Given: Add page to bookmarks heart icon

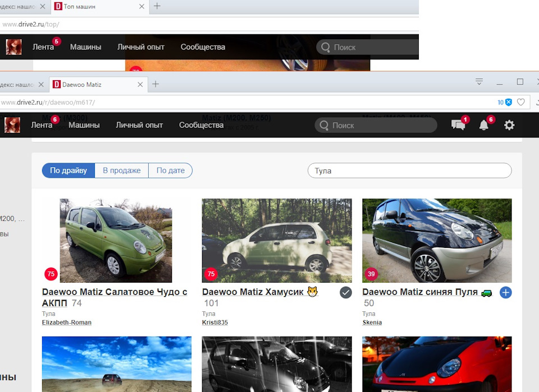Looking at the screenshot, I should point(521,102).
